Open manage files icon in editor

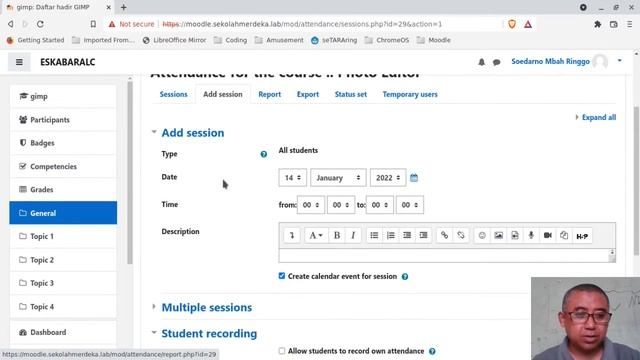[564, 236]
